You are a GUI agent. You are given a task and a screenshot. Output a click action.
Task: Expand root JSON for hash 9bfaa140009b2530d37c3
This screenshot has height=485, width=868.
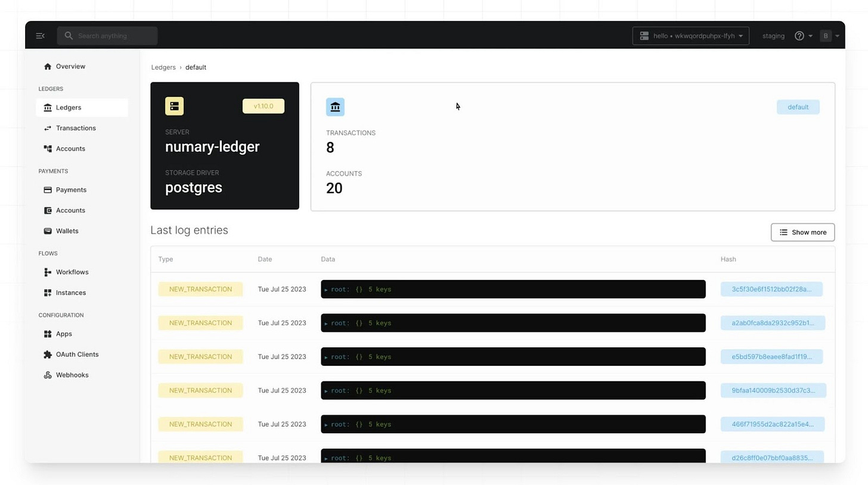tap(326, 391)
